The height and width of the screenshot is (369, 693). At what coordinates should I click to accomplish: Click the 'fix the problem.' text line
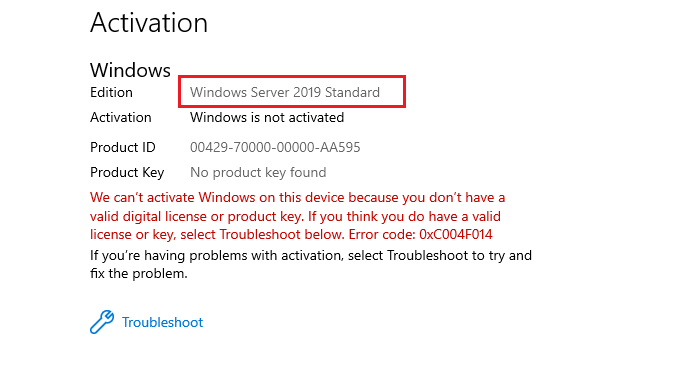(139, 274)
